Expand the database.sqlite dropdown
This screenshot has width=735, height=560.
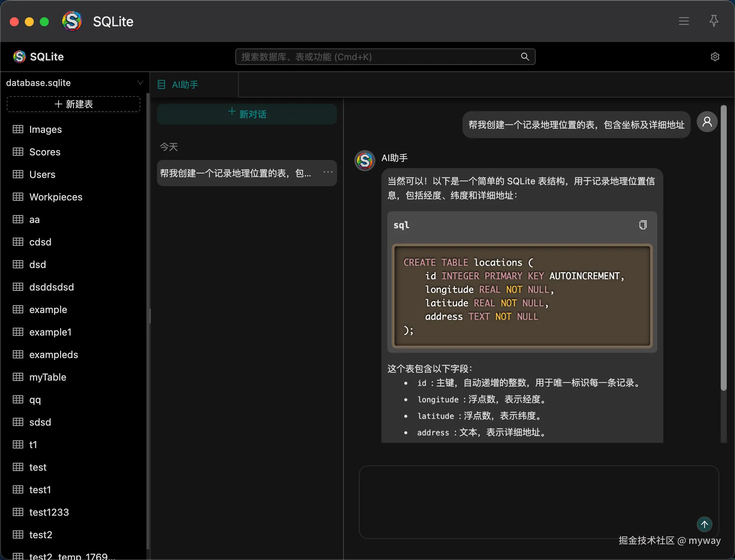click(x=140, y=83)
